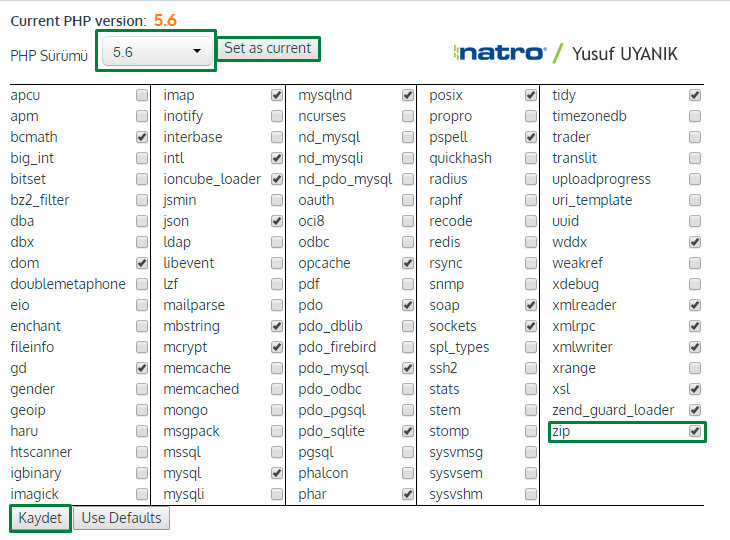The image size is (730, 540).
Task: Tick the big_int checkbox
Action: point(142,158)
